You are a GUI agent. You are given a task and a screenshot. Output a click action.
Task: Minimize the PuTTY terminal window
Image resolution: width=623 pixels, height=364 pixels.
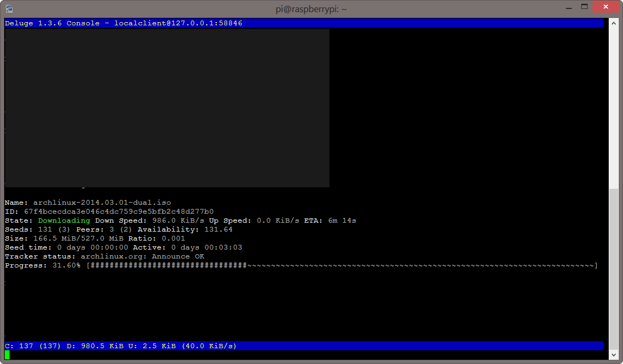(569, 7)
